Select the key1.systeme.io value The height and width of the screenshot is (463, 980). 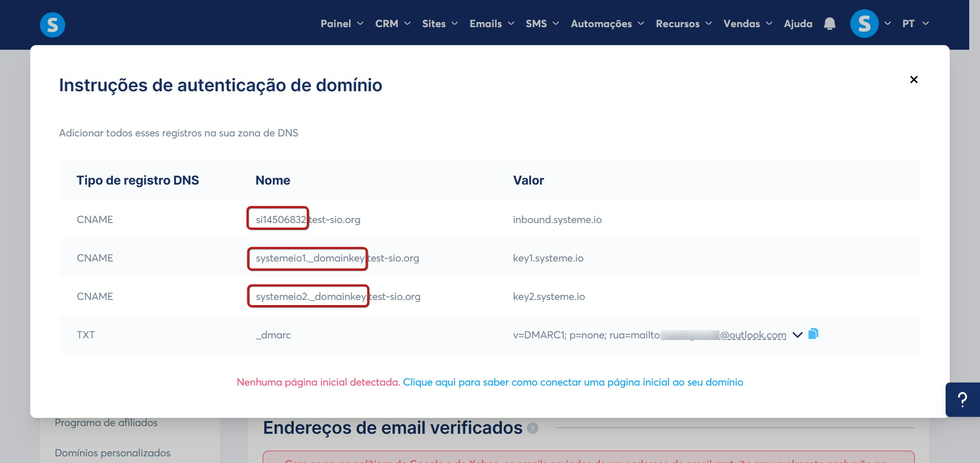[548, 258]
